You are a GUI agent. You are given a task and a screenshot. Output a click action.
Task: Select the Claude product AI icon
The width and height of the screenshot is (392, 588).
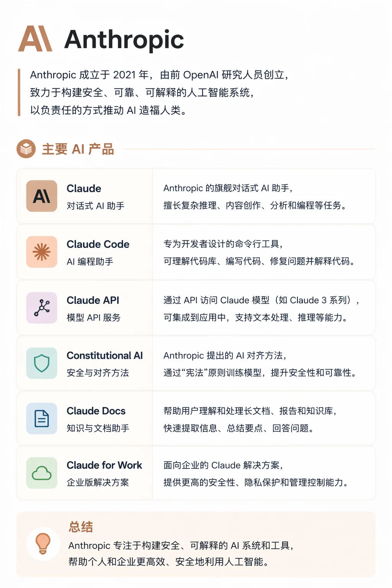(42, 196)
